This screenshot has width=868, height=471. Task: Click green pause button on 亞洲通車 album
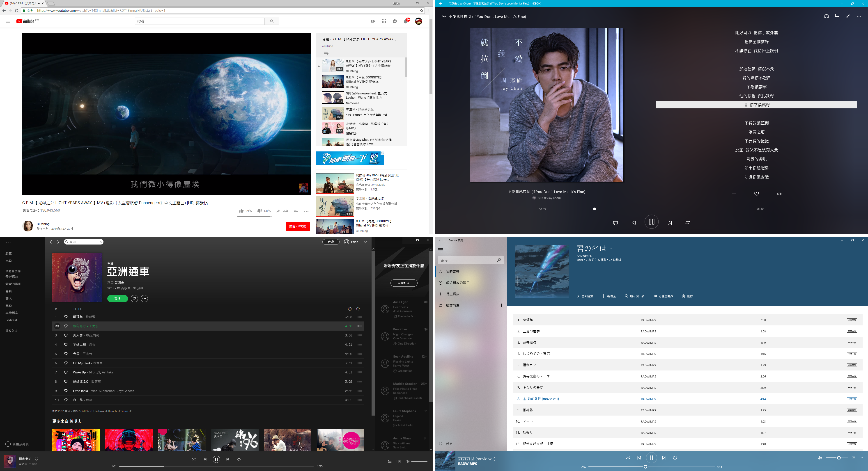[118, 299]
